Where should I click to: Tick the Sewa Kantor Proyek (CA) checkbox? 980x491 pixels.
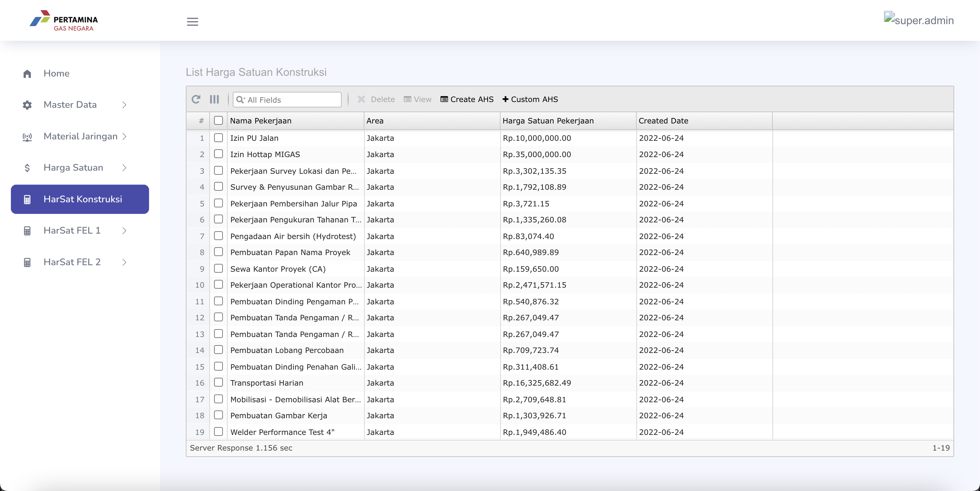[218, 269]
